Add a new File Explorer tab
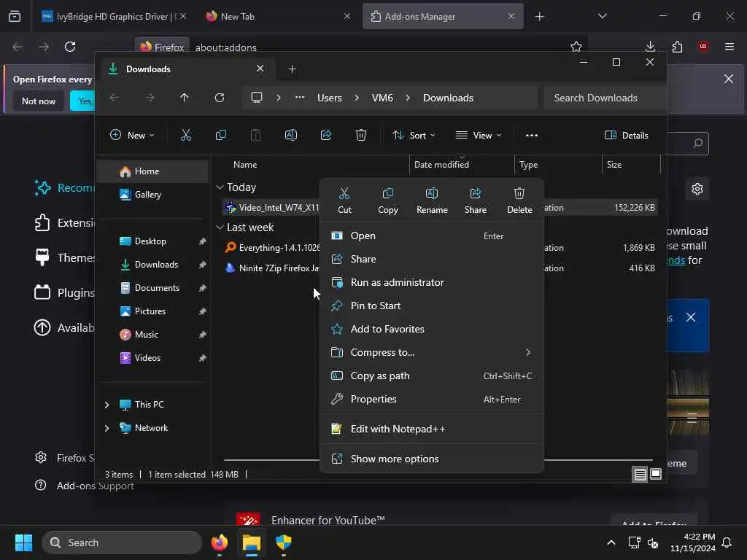 (x=292, y=69)
